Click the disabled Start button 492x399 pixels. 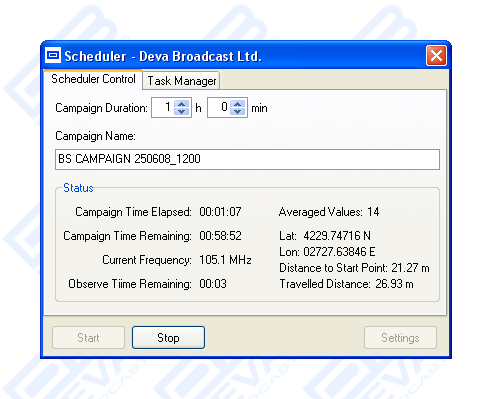[88, 338]
